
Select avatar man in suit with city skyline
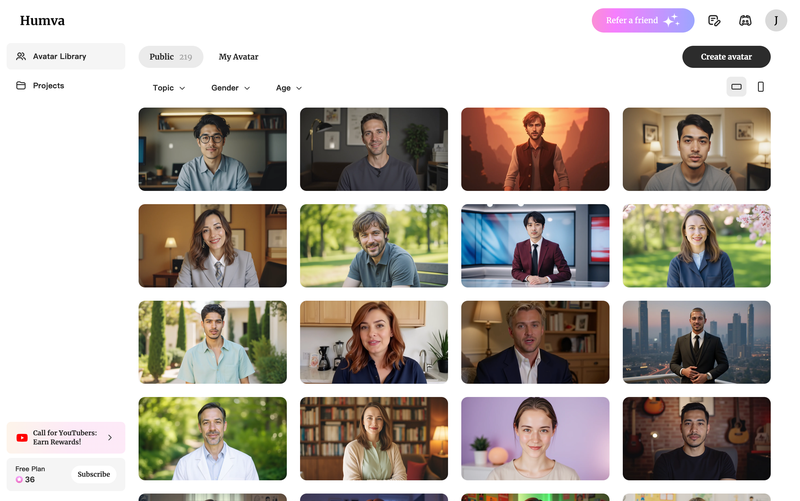coord(696,342)
